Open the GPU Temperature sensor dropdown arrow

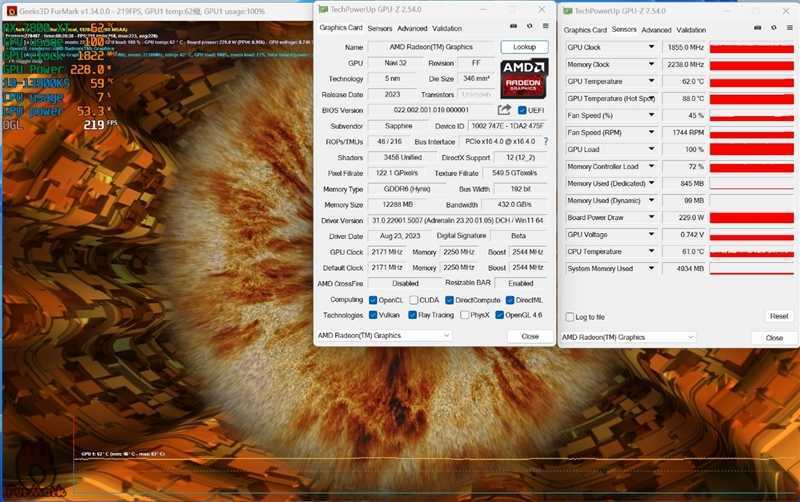(651, 81)
